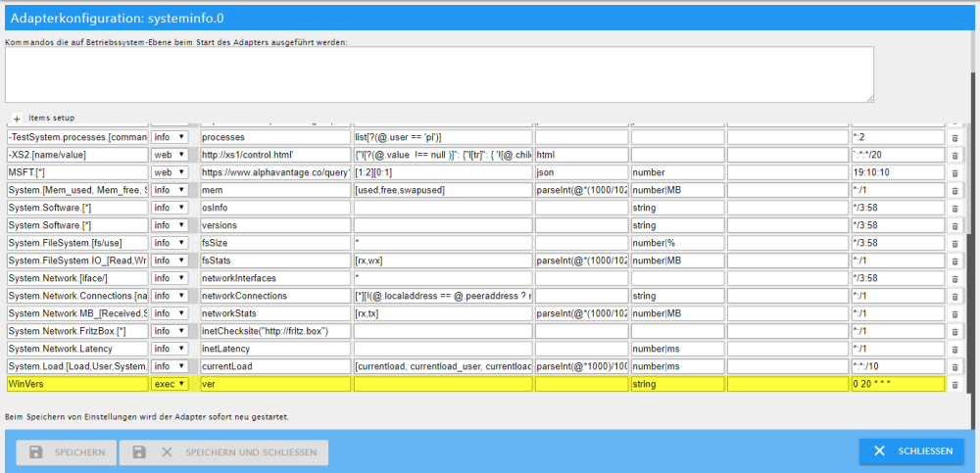Screen dimensions: 980x473
Task: Open the web type dropdown for MSFT.[*]
Action: point(169,172)
